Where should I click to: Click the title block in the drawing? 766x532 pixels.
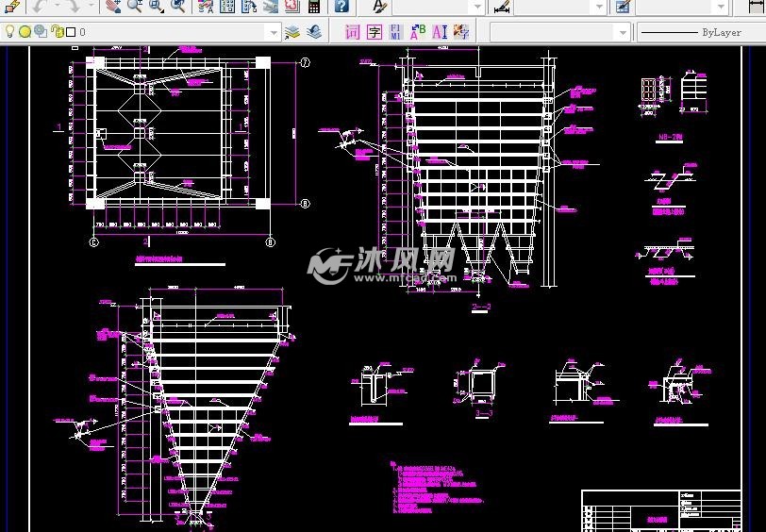pos(660,510)
